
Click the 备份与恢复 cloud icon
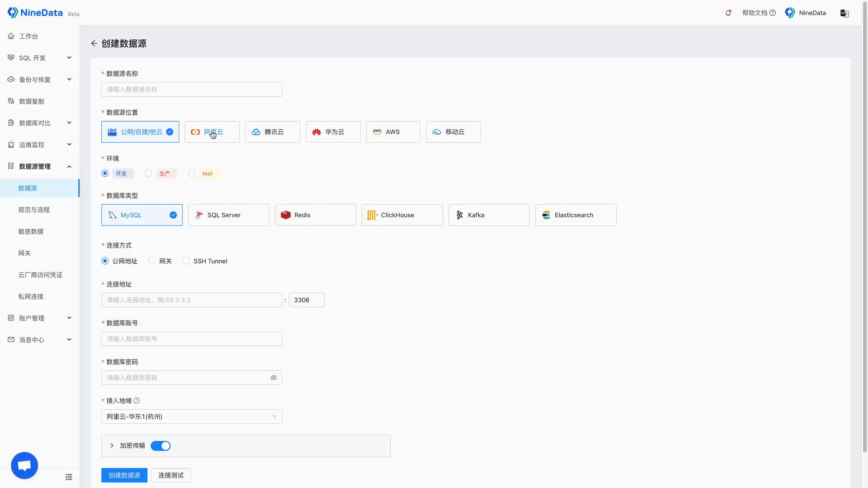point(11,79)
